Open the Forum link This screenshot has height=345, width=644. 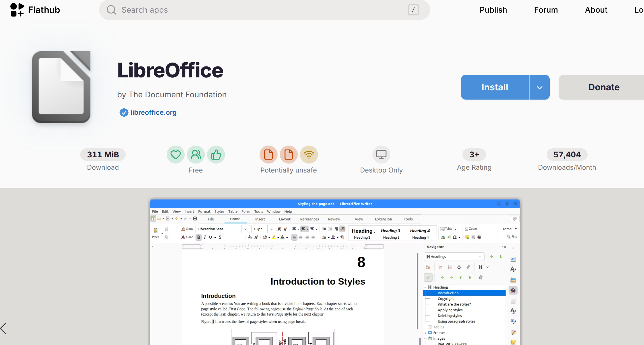coord(546,10)
